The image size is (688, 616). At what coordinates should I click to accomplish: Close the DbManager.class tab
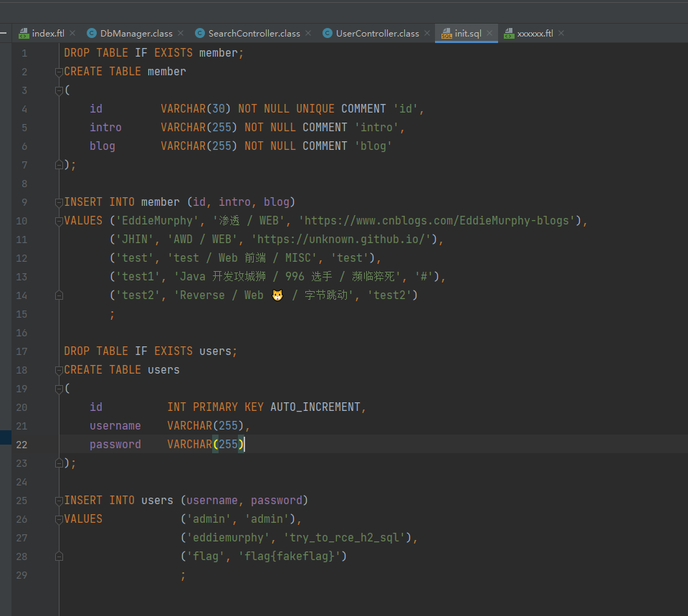(x=181, y=34)
